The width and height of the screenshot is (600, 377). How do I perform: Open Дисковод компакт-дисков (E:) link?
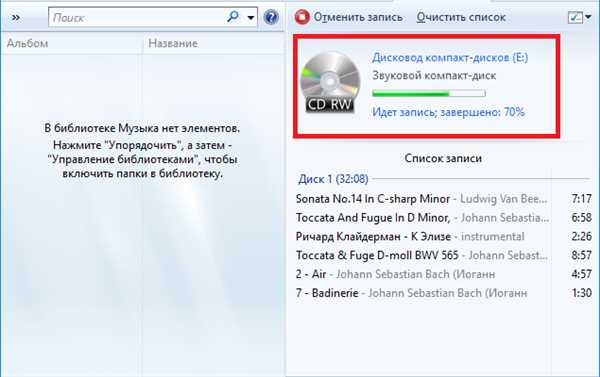[x=450, y=57]
